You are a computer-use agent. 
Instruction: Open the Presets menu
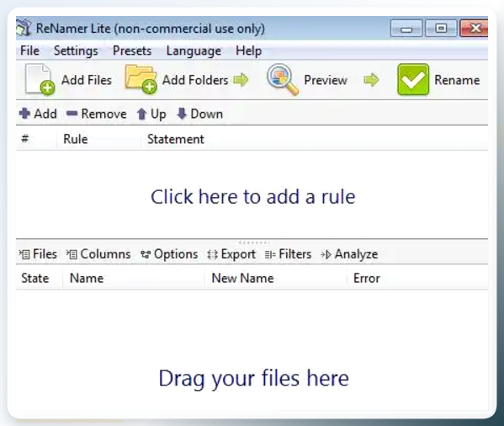132,51
